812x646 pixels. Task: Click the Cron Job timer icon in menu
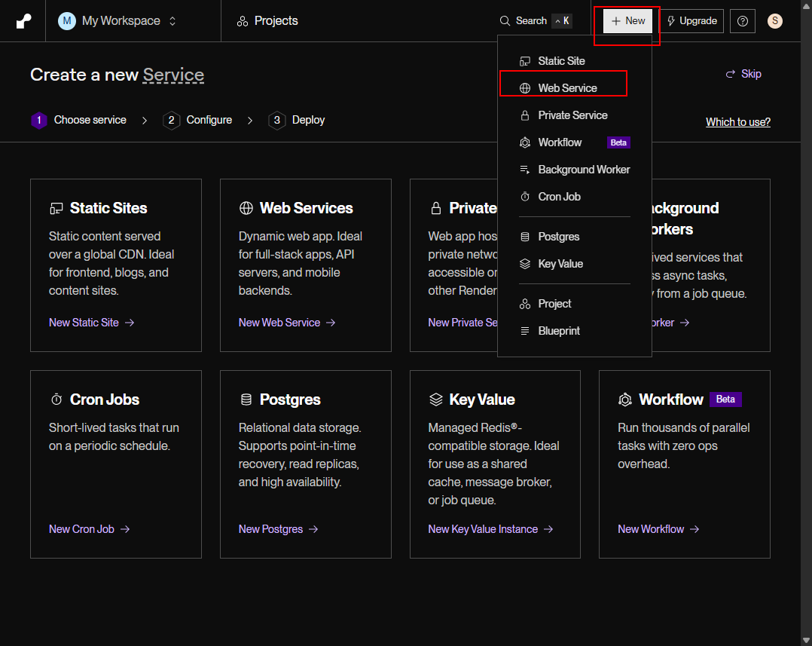pos(524,197)
